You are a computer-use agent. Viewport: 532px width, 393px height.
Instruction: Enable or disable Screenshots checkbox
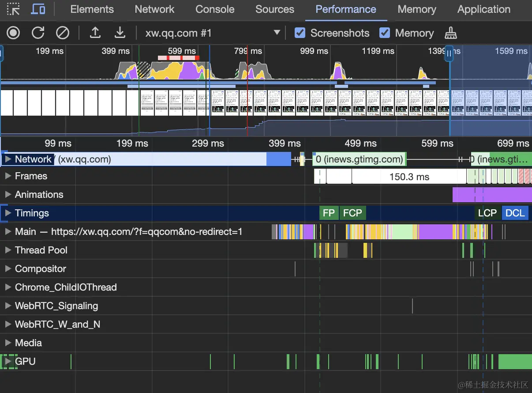300,33
